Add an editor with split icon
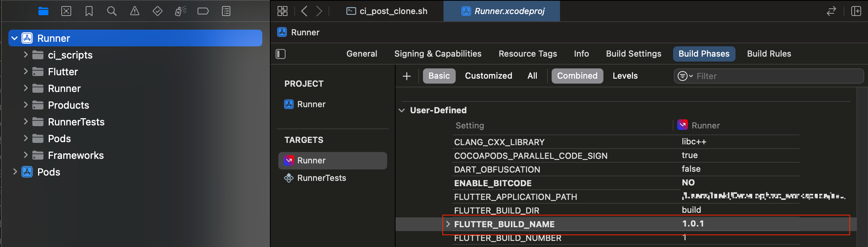868x247 pixels. [x=856, y=11]
